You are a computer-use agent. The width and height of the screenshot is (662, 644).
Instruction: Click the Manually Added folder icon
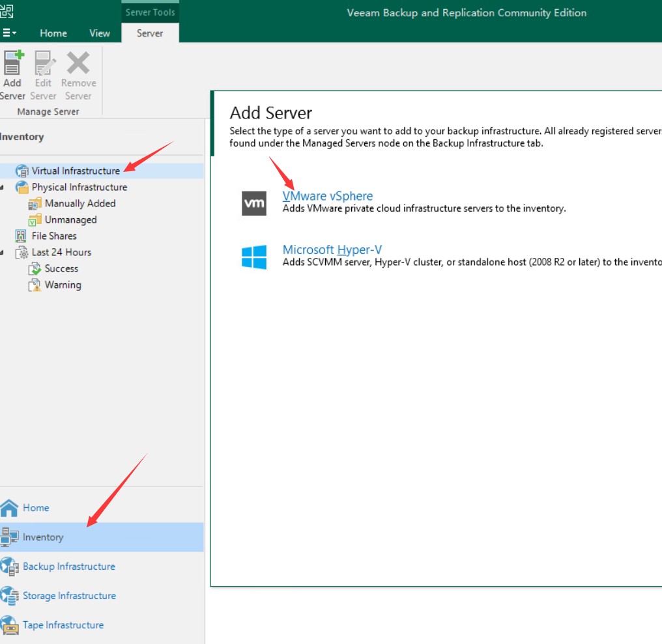[x=35, y=204]
